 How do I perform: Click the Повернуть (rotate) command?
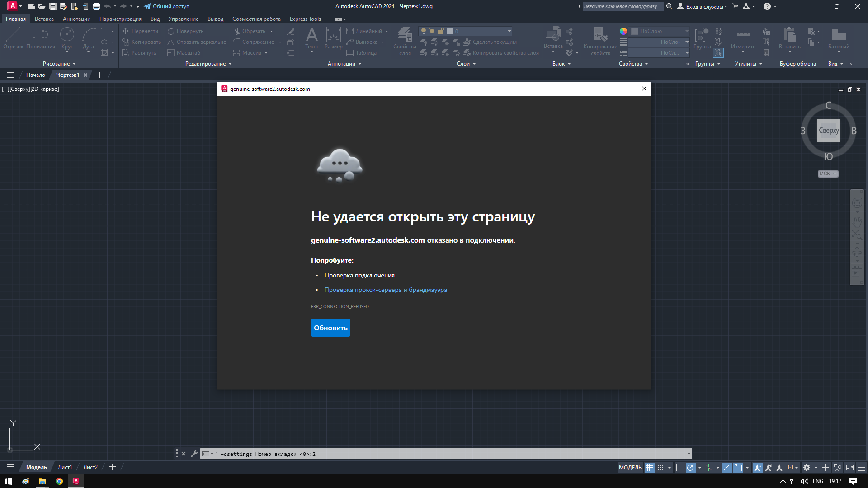[x=185, y=31]
